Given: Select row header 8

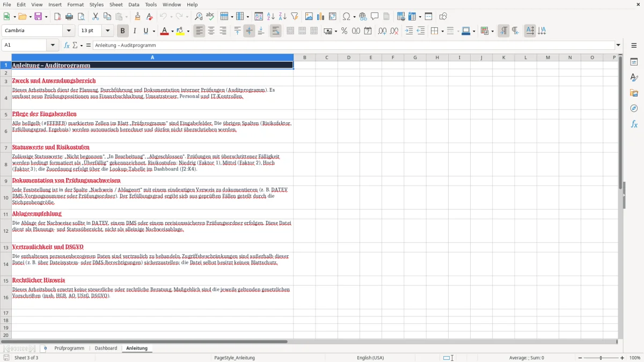Looking at the screenshot, I should tap(6, 165).
